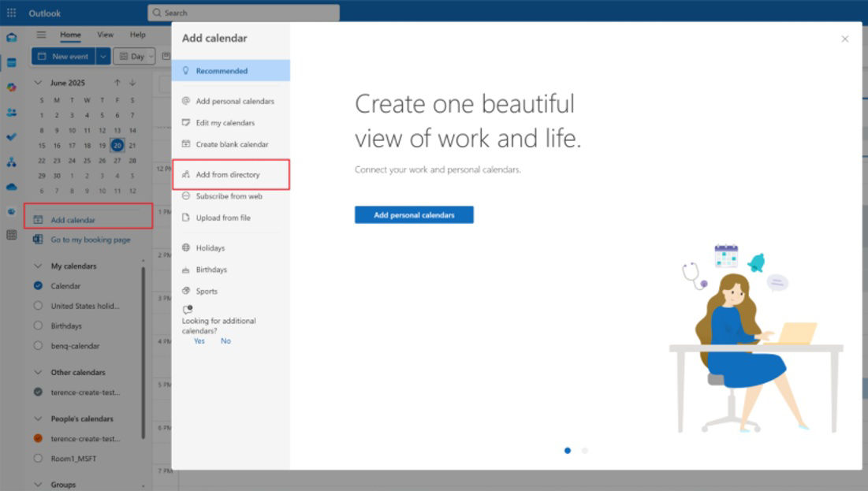Collapse the People's calendars group
The height and width of the screenshot is (491, 868).
[x=38, y=418]
